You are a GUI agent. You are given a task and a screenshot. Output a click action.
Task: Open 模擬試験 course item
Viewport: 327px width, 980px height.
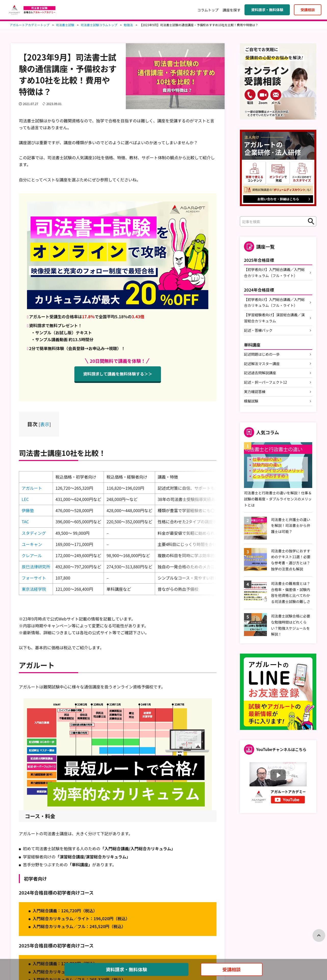click(278, 401)
